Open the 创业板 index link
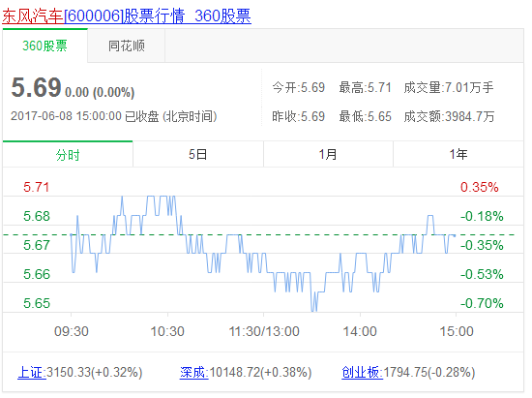Screen dimensions: 532x398 [362, 372]
